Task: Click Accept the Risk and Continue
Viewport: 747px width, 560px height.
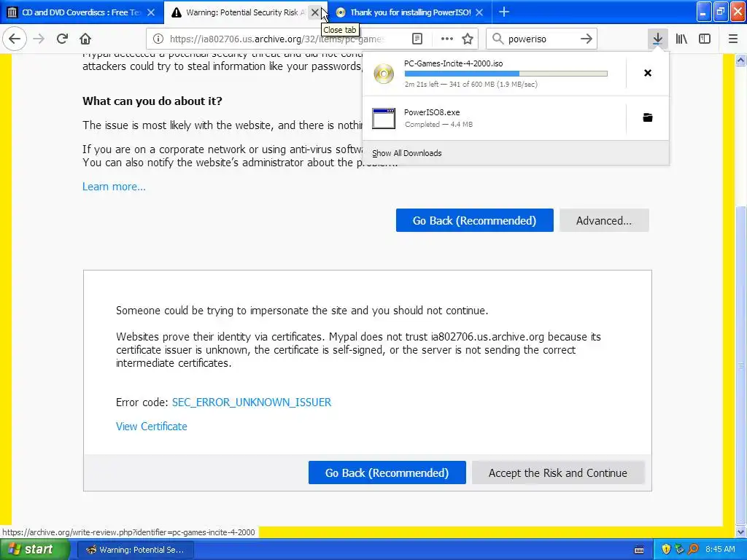Action: pyautogui.click(x=558, y=472)
